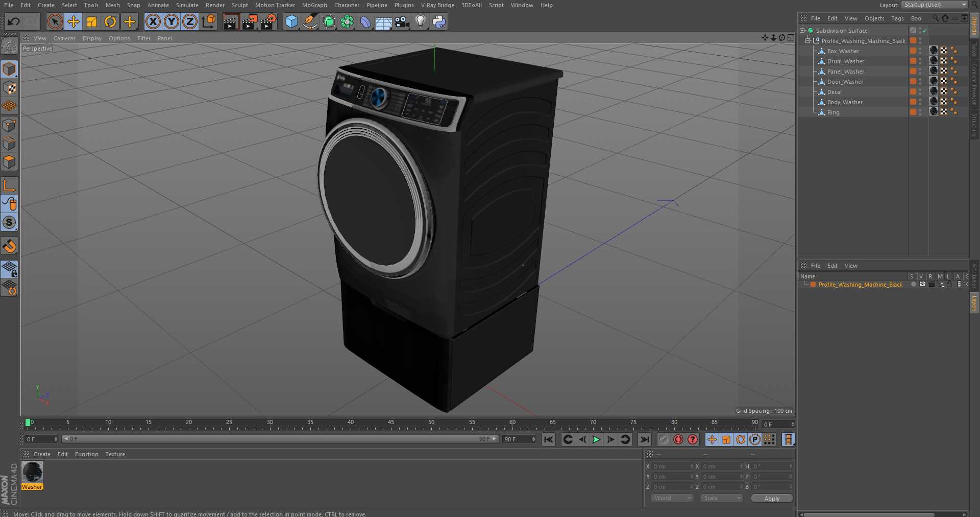Open viewport Cameras menu
The width and height of the screenshot is (980, 517).
click(x=64, y=38)
